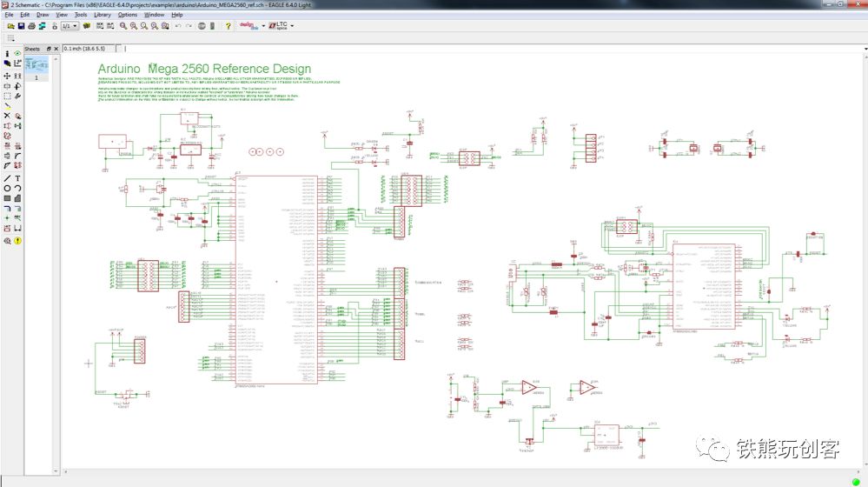Select sheet 1 thumbnail in Sheets panel
The image size is (868, 487).
(36, 69)
